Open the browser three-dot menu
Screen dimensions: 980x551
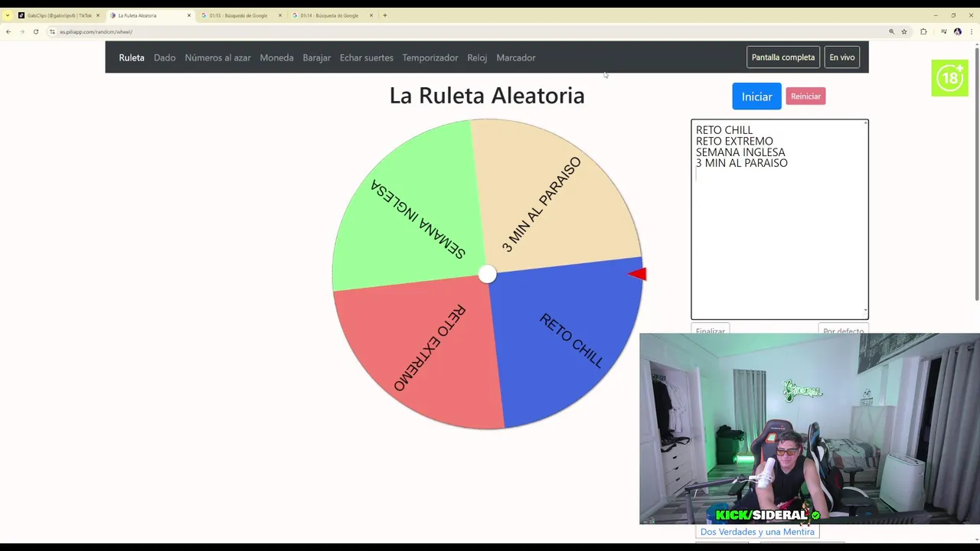(972, 31)
